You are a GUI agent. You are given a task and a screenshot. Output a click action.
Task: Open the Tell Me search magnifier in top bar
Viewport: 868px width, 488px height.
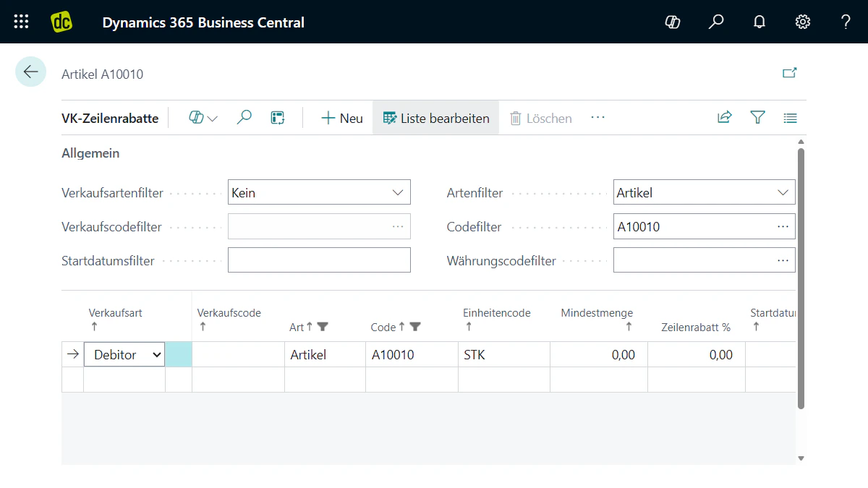(716, 22)
